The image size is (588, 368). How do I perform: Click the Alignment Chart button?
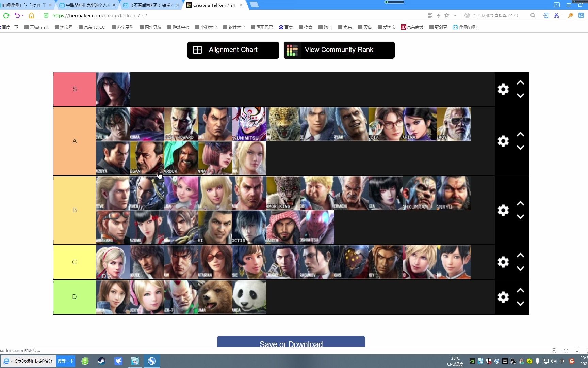(233, 50)
